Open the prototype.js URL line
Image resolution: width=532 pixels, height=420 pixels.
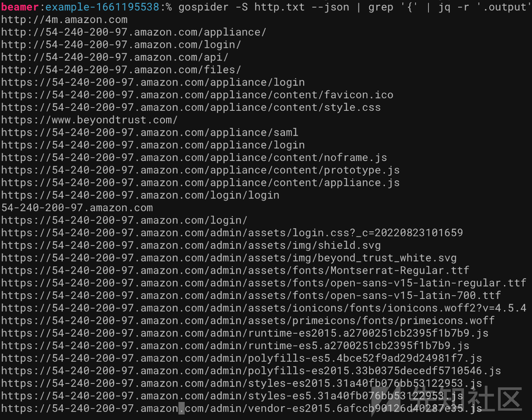[x=201, y=170]
